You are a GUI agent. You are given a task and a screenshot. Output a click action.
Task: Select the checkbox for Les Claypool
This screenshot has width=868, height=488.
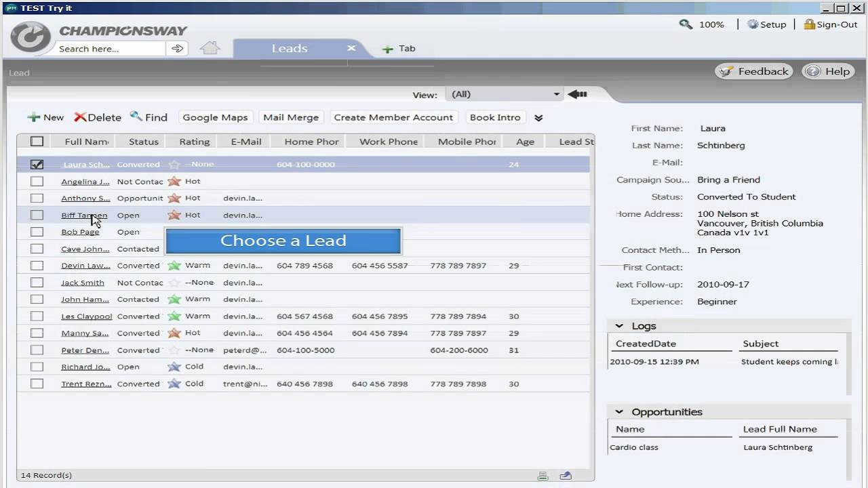pos(37,316)
